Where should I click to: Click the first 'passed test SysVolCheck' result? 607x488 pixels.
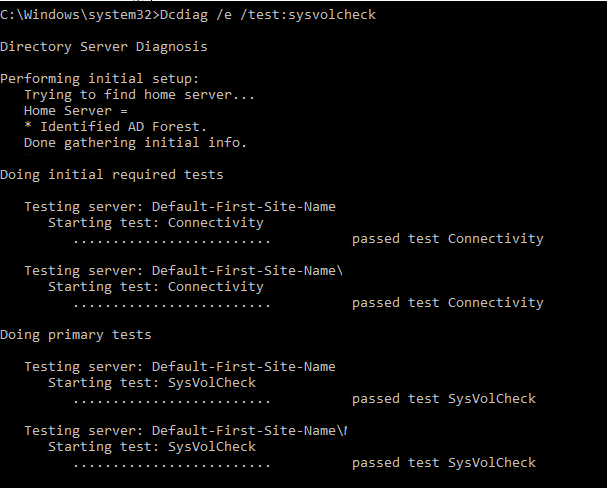pyautogui.click(x=444, y=399)
